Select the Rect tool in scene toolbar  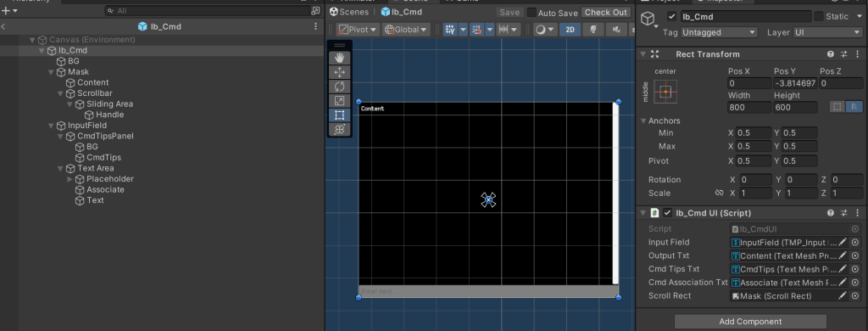339,115
